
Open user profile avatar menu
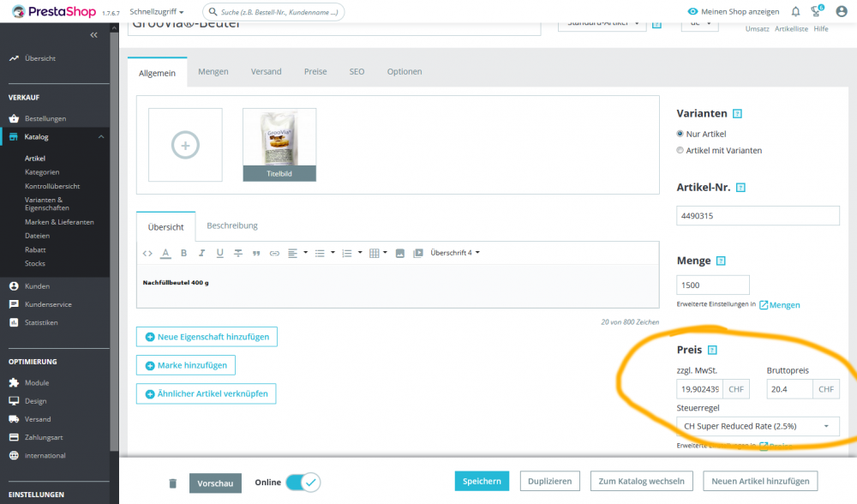(x=842, y=11)
